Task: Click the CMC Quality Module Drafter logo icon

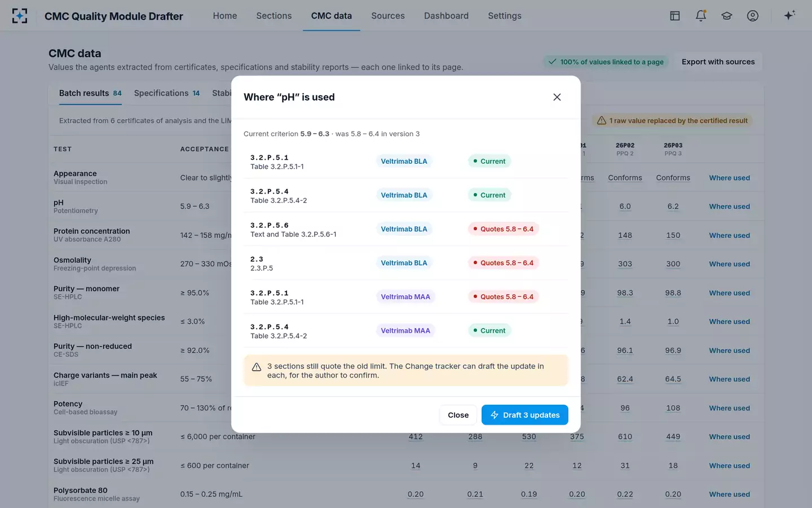Action: 20,16
